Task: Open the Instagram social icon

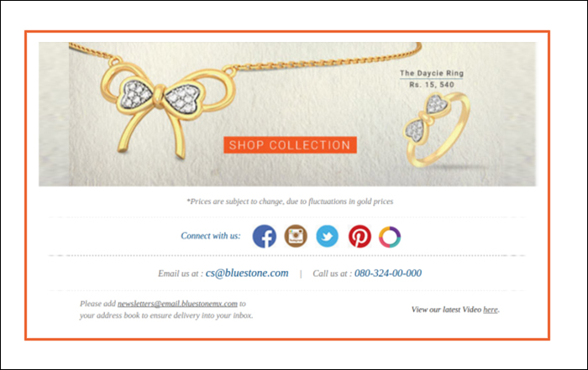Action: (x=296, y=236)
